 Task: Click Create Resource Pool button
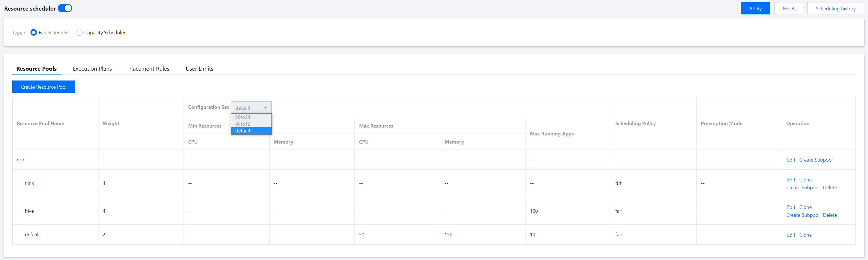(44, 87)
